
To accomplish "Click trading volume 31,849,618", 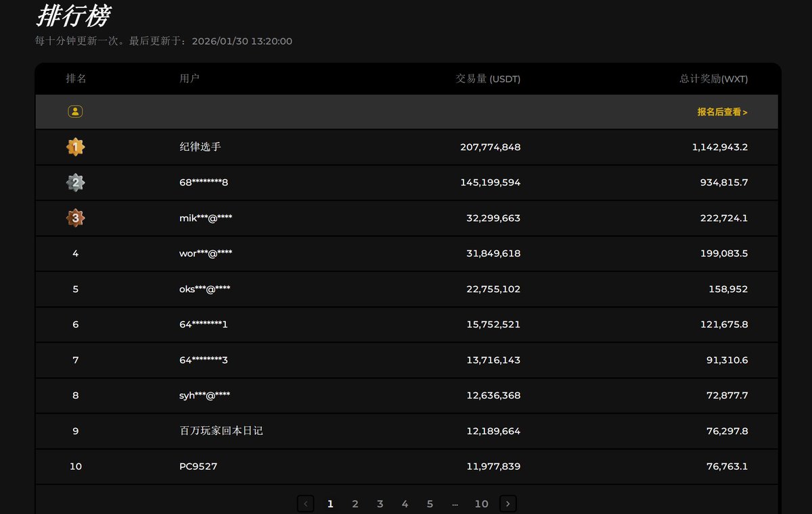I will (x=493, y=254).
